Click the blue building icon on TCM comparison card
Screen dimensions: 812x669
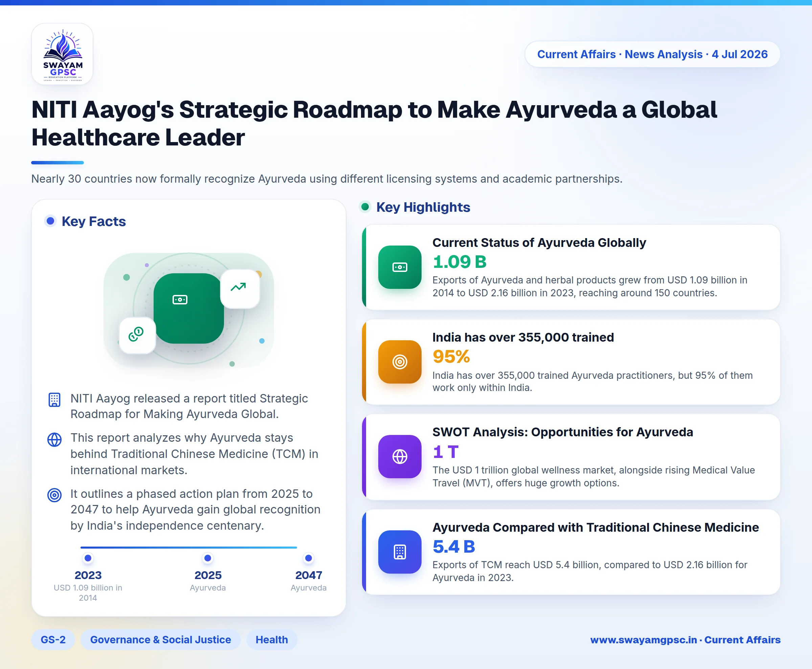[x=400, y=552]
